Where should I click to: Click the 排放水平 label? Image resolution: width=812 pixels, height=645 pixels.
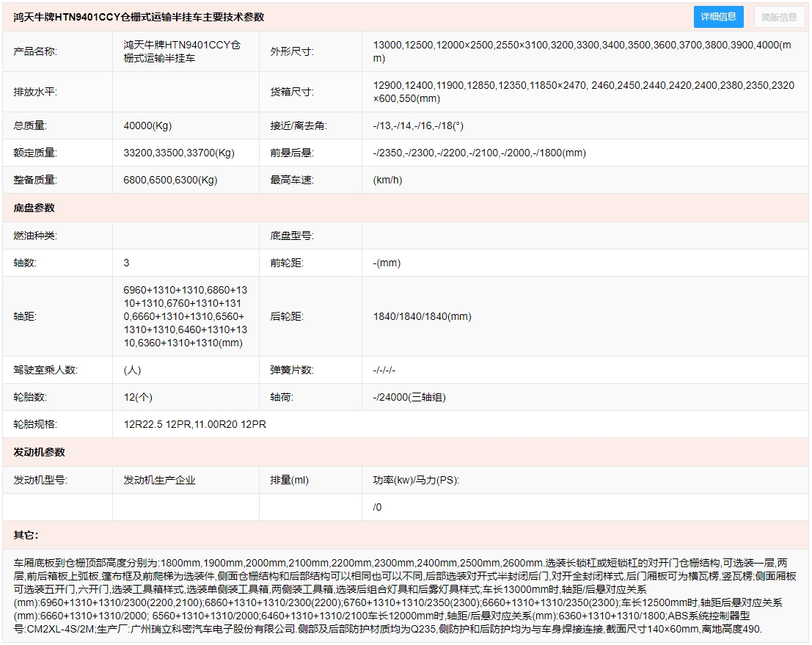[35, 92]
